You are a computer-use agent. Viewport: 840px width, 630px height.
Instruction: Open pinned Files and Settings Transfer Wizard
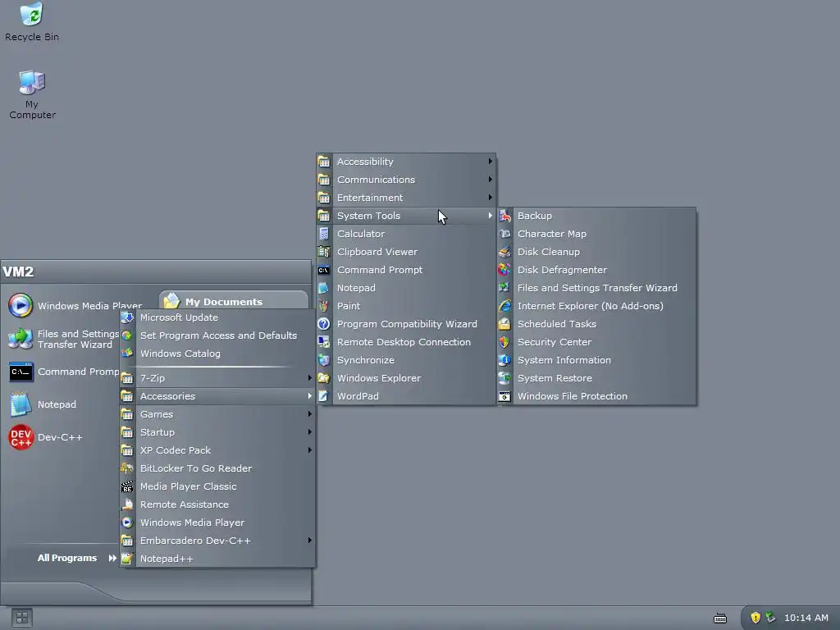[62, 339]
